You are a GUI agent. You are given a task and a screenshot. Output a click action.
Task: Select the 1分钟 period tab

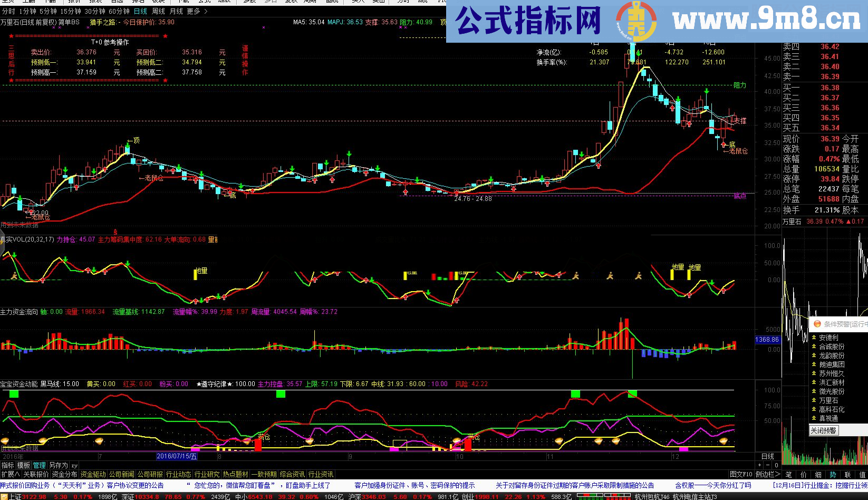click(x=27, y=11)
